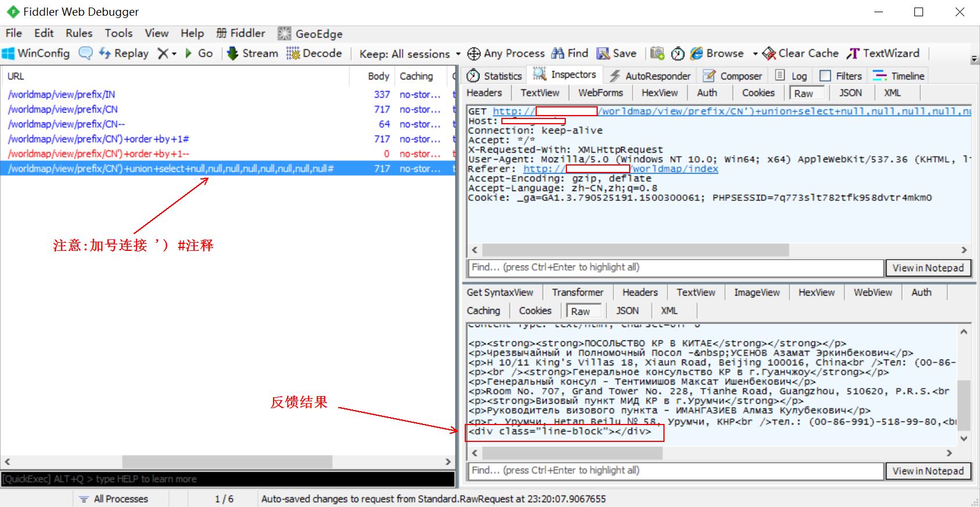Open the Composer tab

(733, 75)
